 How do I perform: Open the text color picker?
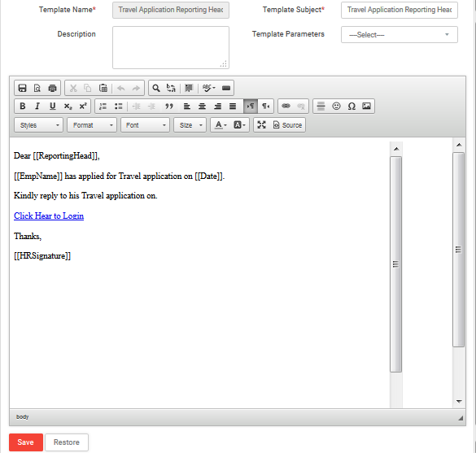point(221,125)
